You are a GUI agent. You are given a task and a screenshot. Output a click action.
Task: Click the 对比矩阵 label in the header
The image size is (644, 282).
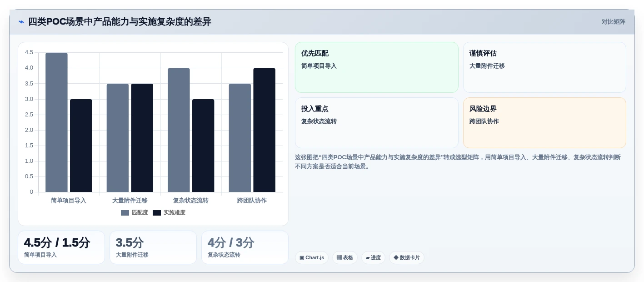[613, 22]
